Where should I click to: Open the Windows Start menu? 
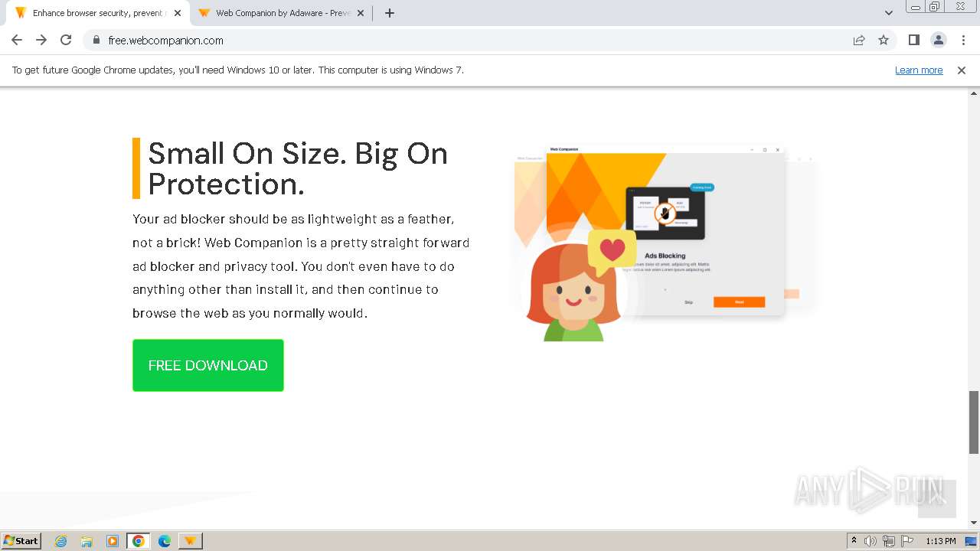tap(21, 540)
